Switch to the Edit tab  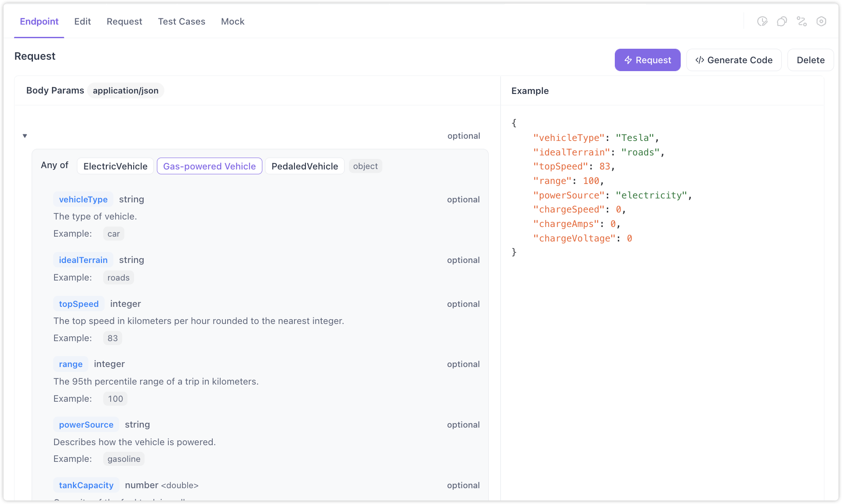pyautogui.click(x=82, y=22)
